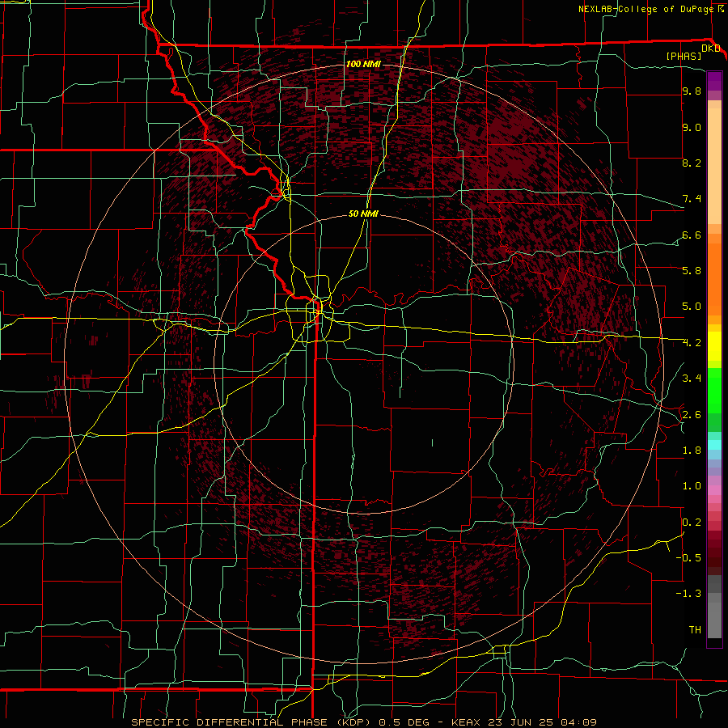Click the 0.2 value on the scale

pos(692,523)
